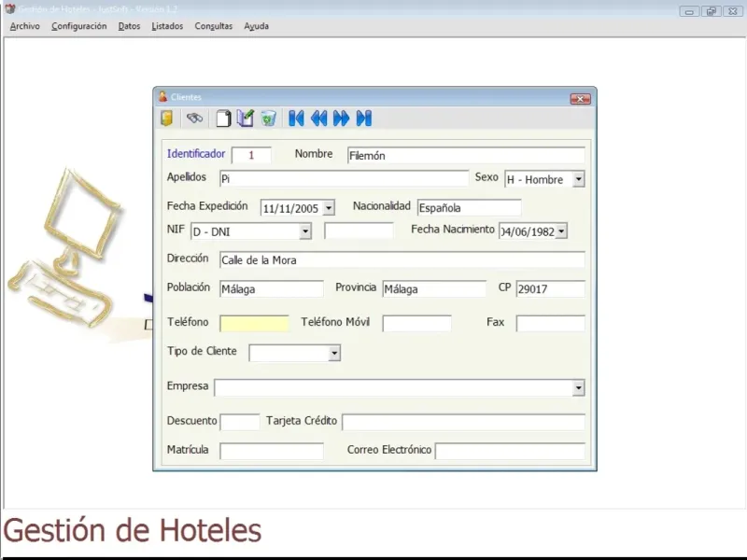Click the Fax field
The image size is (747, 560).
(550, 323)
